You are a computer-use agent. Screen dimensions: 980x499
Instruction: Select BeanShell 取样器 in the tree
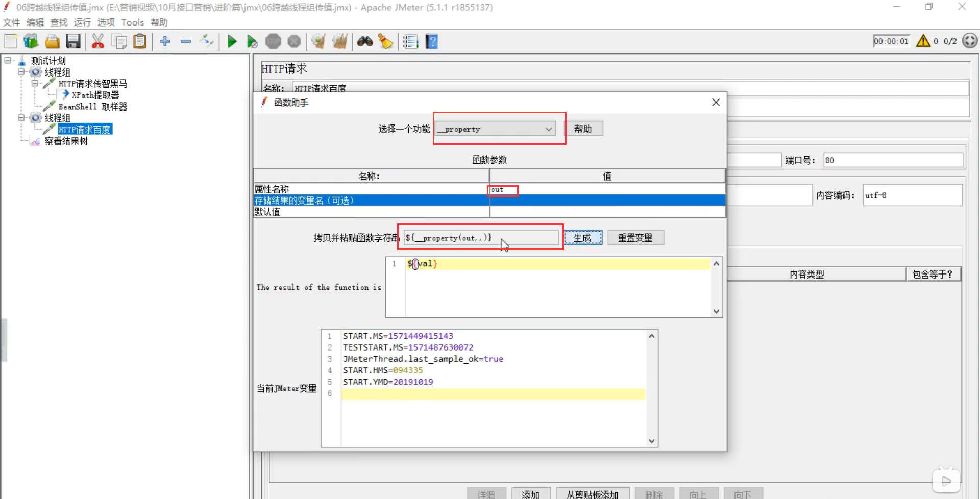click(92, 107)
